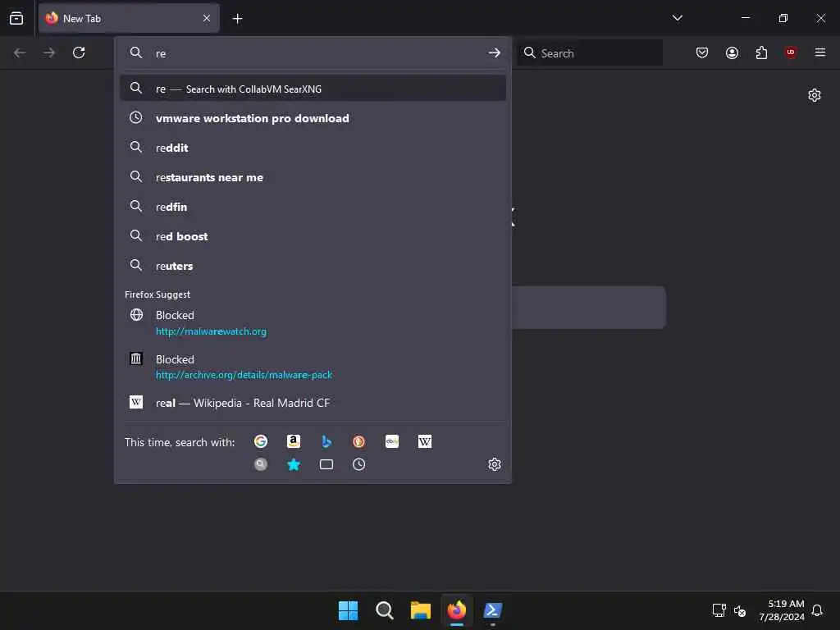This screenshot has height=630, width=840.
Task: Select 'vmware workstation pro download' history suggestion
Action: (313, 118)
